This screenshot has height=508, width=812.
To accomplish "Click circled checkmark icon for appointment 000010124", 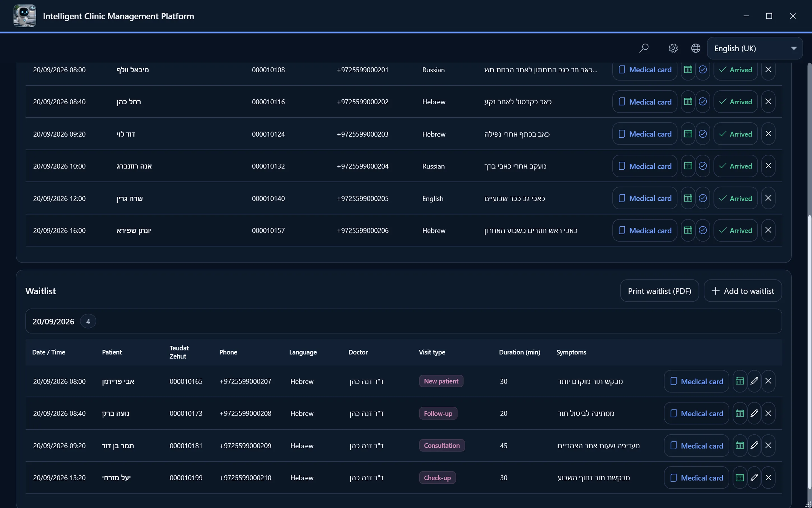I will 703,134.
